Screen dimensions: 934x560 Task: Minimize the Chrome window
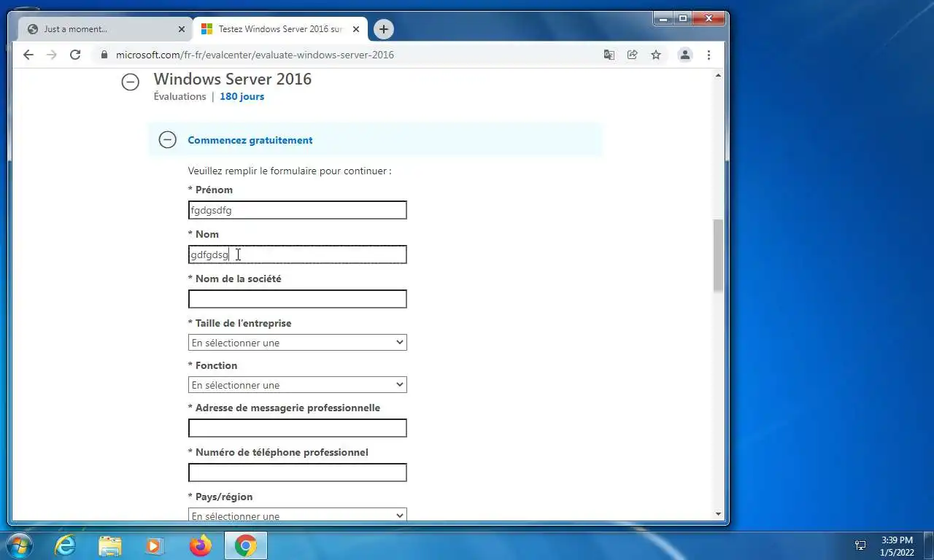coord(663,18)
